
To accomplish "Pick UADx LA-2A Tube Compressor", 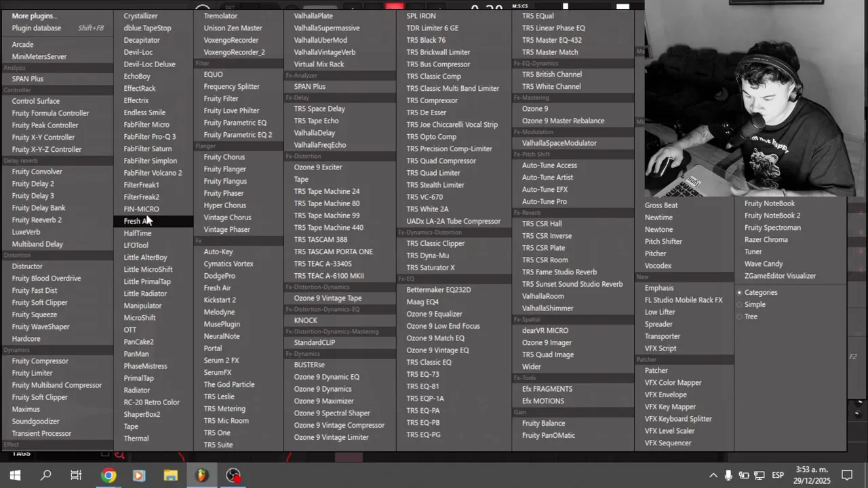I will pyautogui.click(x=454, y=221).
